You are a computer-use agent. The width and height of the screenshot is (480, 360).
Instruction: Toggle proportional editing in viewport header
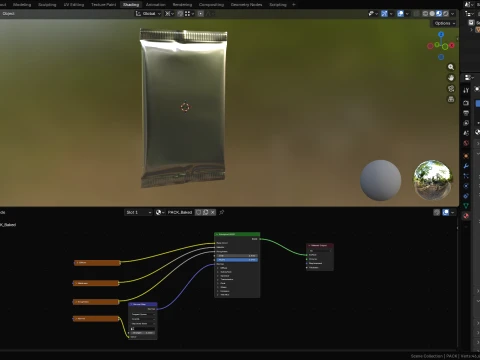(200, 14)
